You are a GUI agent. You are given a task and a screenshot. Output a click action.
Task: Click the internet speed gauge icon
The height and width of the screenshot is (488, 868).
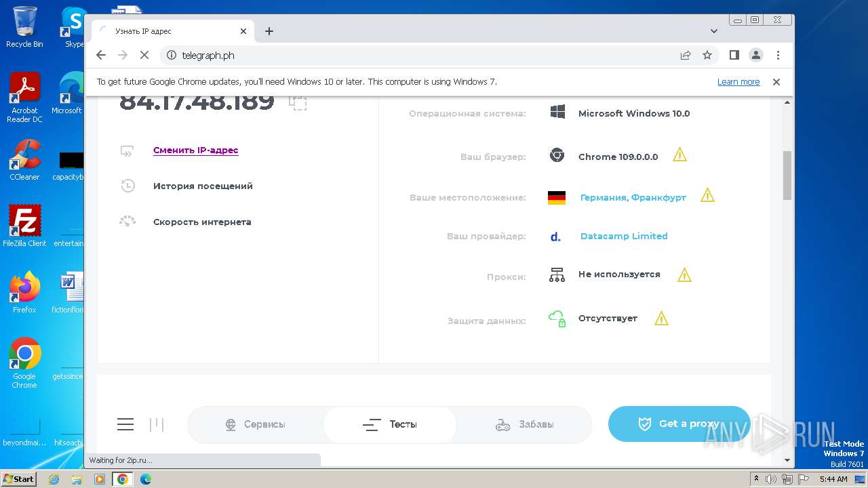127,221
